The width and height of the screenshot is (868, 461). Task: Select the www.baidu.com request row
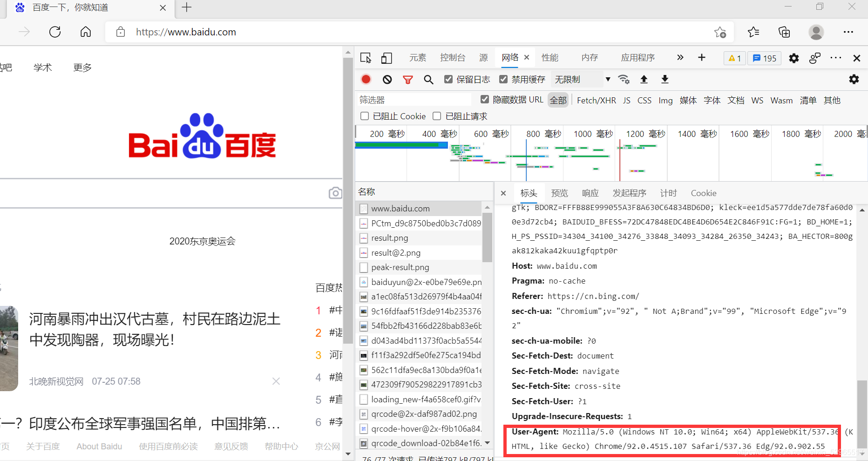419,209
